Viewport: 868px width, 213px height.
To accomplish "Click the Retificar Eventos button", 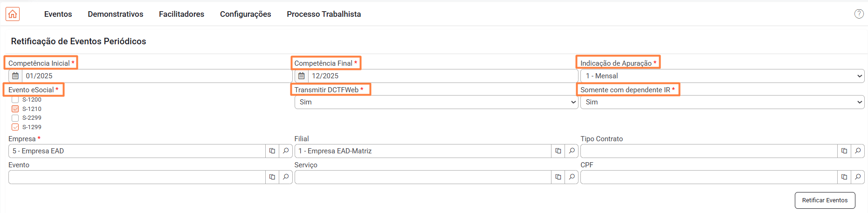I will (x=825, y=200).
